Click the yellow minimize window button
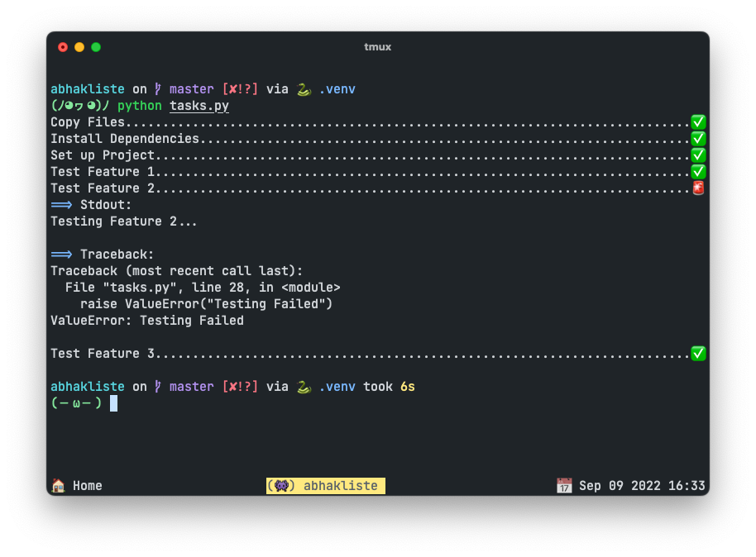 [x=79, y=47]
